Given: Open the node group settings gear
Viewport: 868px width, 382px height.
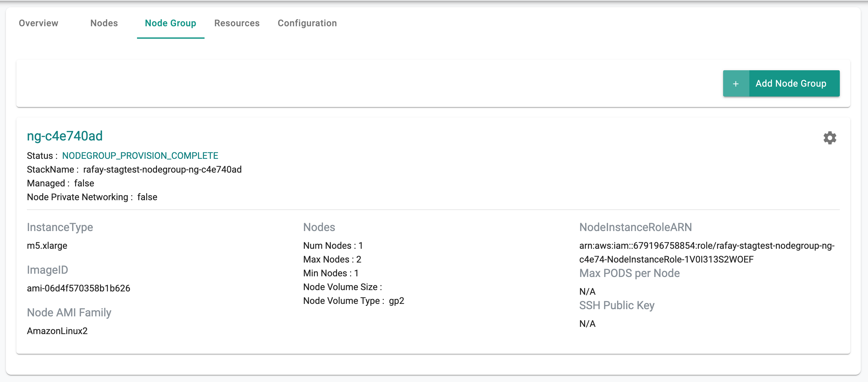Looking at the screenshot, I should click(x=830, y=138).
